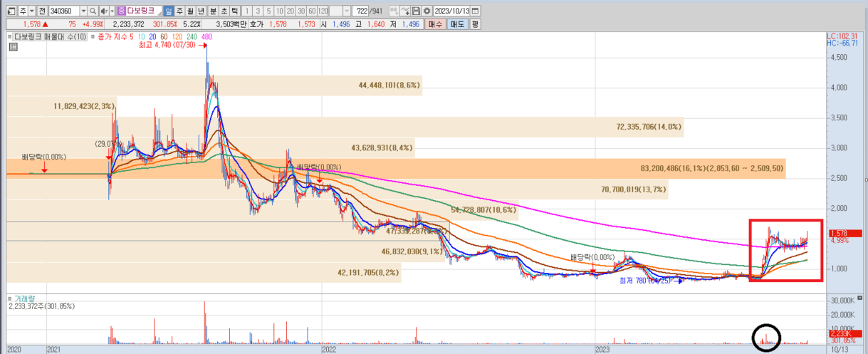The image size is (868, 354).
Task: Click the 10/13 date label at bottom right
Action: pos(840,350)
